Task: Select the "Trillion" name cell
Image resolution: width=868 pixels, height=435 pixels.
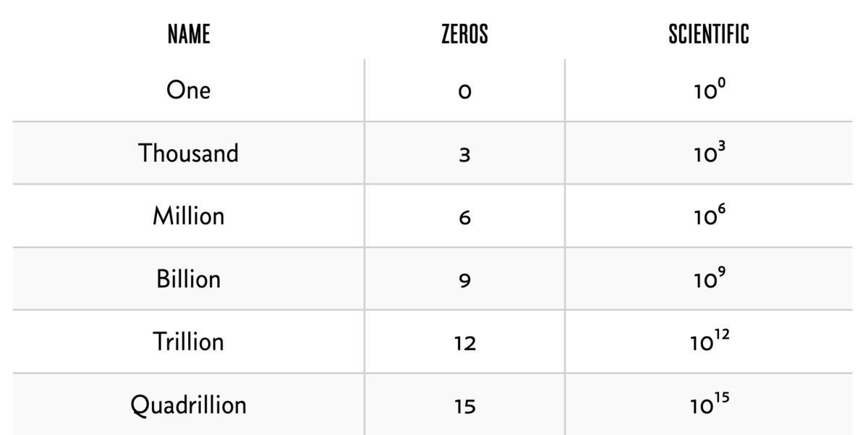Action: coord(188,342)
